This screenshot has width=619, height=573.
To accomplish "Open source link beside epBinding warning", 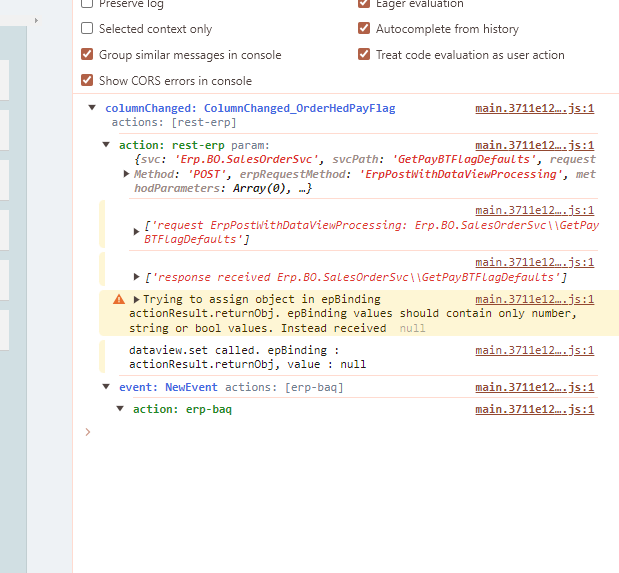I will (x=535, y=299).
